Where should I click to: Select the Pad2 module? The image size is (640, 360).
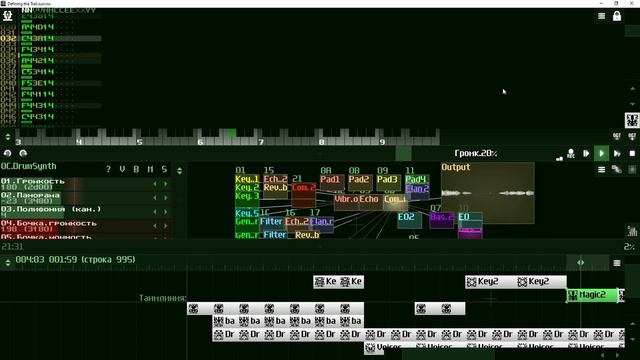pos(360,182)
